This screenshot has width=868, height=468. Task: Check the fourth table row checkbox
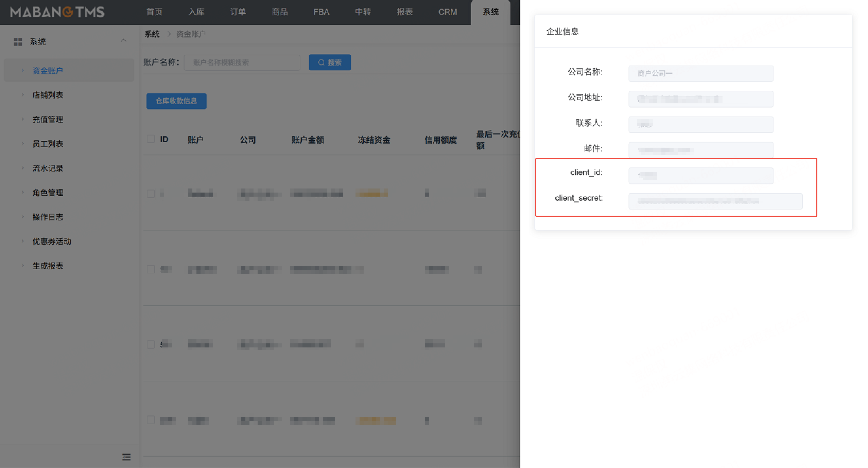(x=151, y=420)
